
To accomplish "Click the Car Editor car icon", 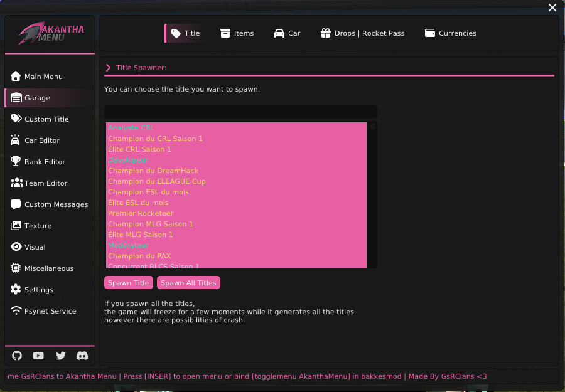I will tap(16, 140).
